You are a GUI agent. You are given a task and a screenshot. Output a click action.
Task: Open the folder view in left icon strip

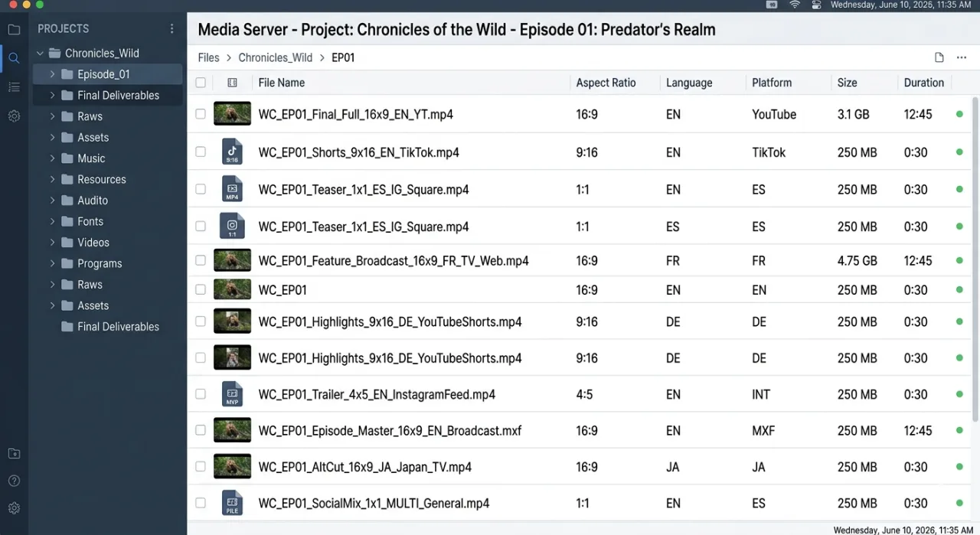click(x=14, y=30)
